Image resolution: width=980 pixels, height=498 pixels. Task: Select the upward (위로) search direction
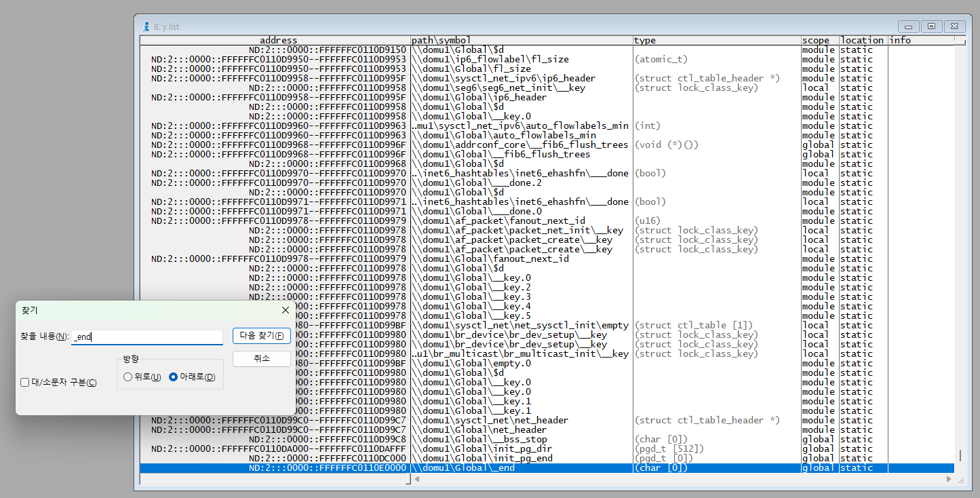click(x=128, y=377)
